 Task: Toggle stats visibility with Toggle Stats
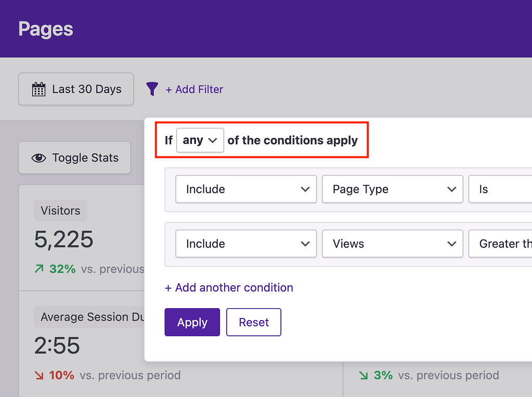pos(74,157)
